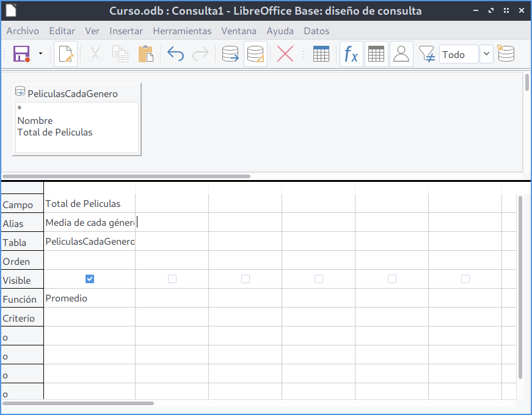Click inside the Todo limit field
Viewport: 532px width, 415px height.
459,54
